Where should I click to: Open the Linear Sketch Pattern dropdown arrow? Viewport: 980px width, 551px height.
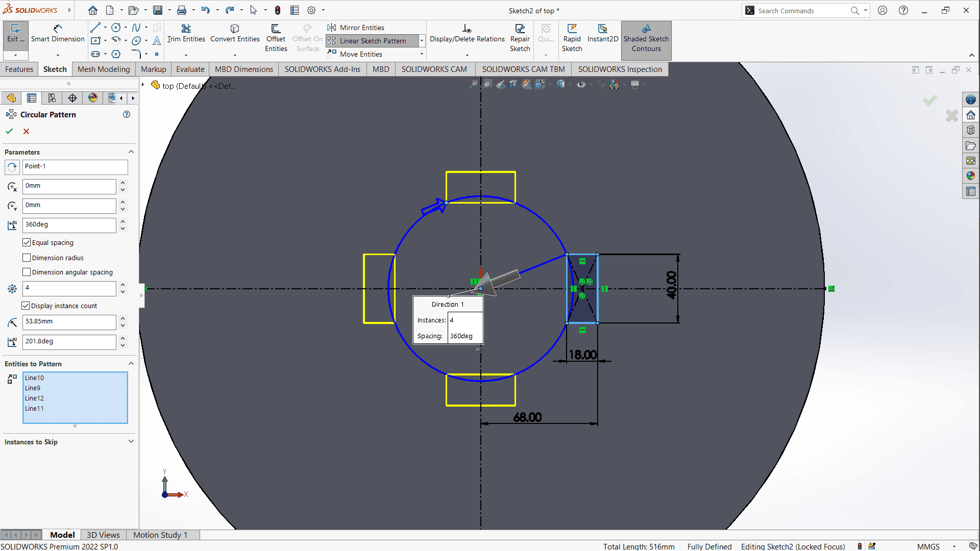(x=422, y=41)
